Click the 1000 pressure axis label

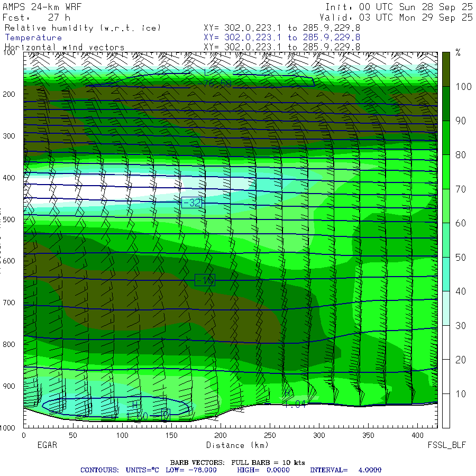coord(8,428)
